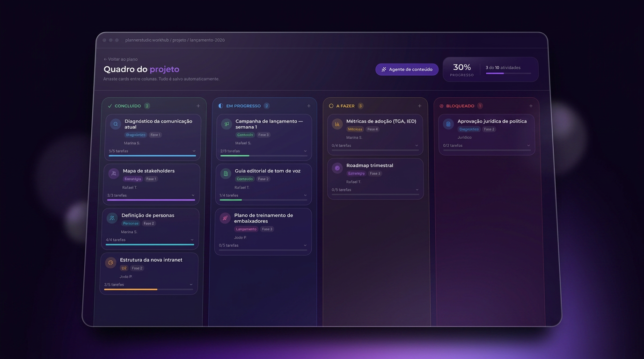644x359 pixels.
Task: Add a card to the Concluído column
Action: pyautogui.click(x=198, y=106)
